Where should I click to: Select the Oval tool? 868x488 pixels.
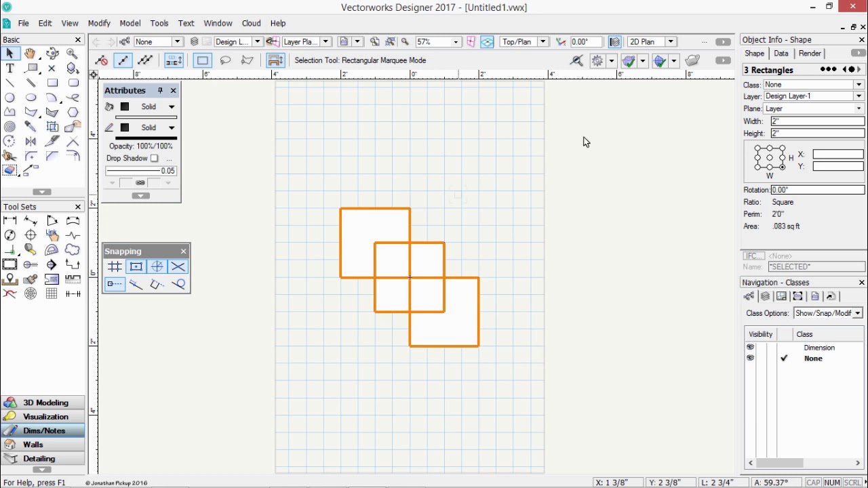click(x=31, y=98)
